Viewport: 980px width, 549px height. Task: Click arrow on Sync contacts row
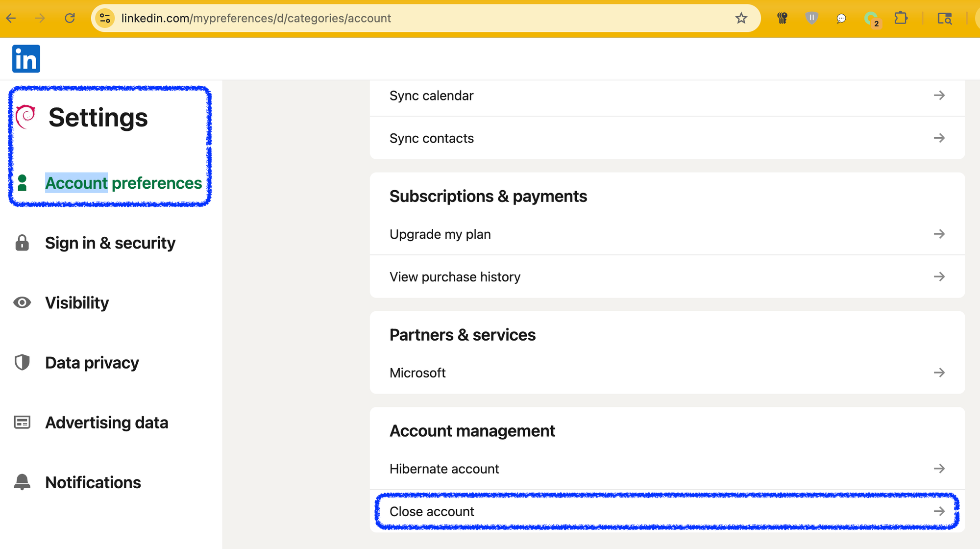point(939,138)
